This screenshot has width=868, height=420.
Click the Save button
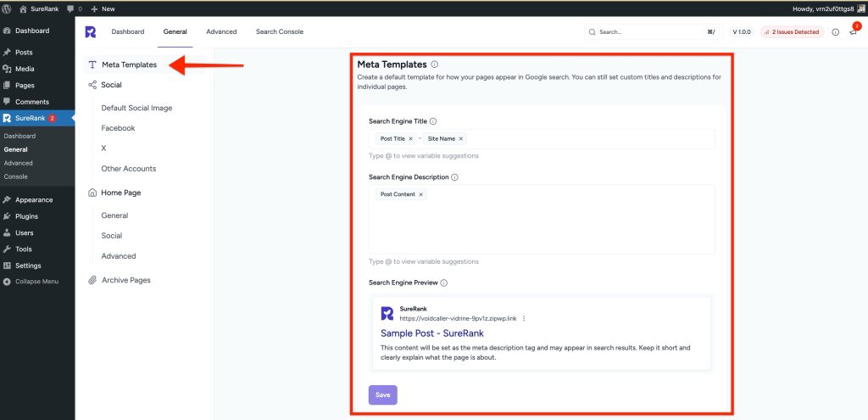point(382,395)
